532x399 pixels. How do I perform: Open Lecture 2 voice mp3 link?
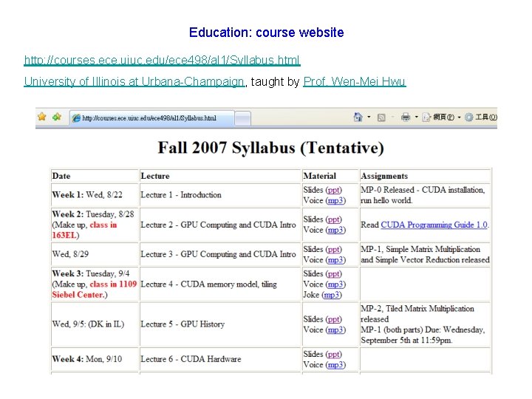(x=335, y=230)
